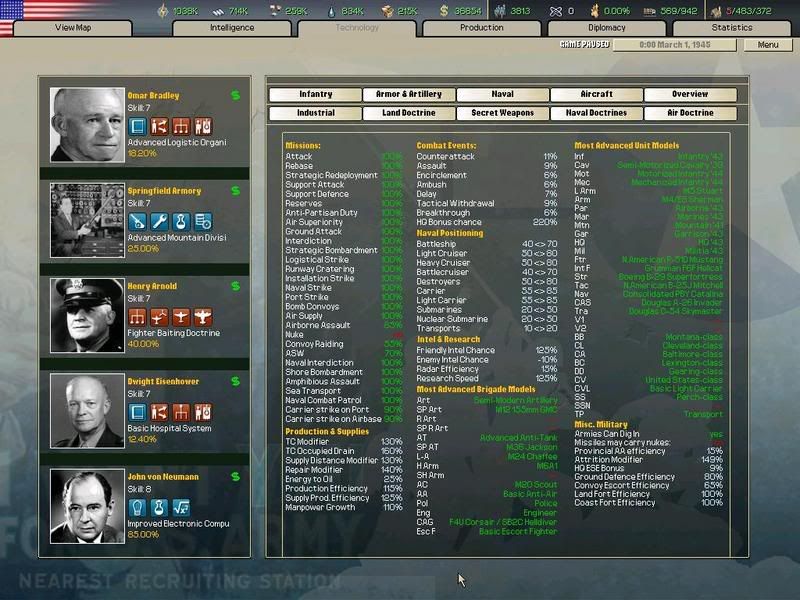Click Omar Bradley's blue book specialty icon
800x600 pixels.
(137, 126)
